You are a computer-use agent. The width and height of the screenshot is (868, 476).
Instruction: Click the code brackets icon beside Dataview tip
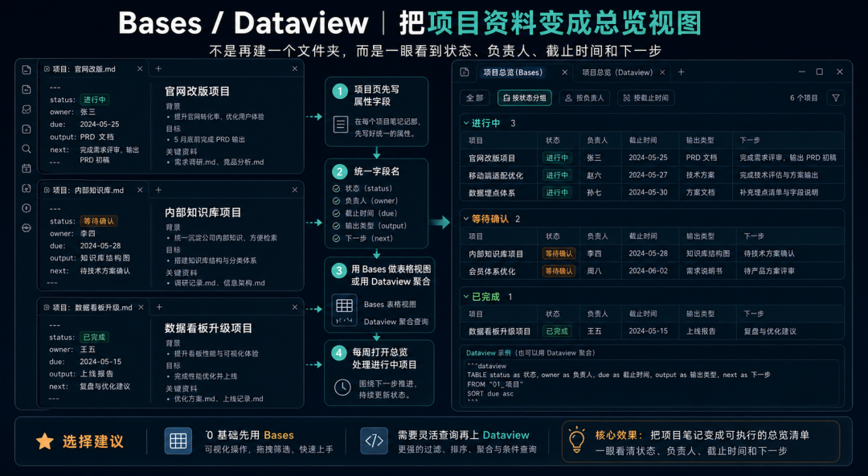click(x=374, y=441)
